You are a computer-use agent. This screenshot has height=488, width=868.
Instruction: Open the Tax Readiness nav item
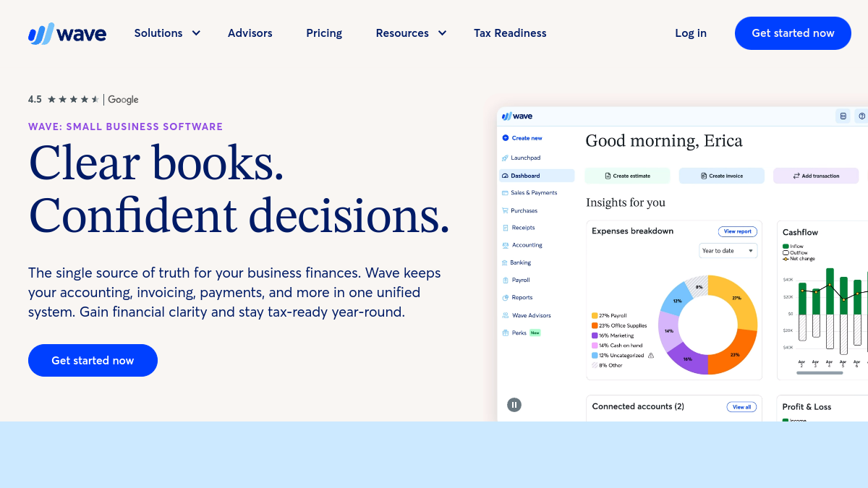510,33
